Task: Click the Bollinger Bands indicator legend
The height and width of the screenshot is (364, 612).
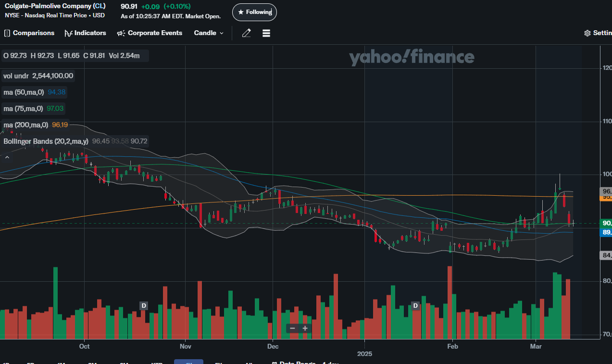Action: (46, 141)
